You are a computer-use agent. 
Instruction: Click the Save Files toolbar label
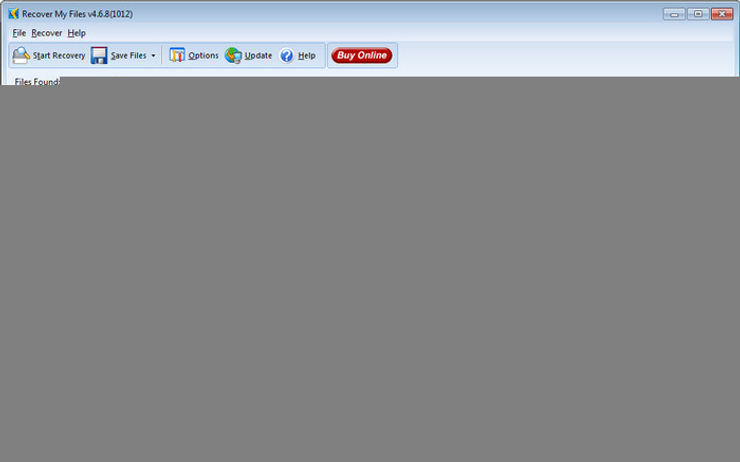pyautogui.click(x=128, y=56)
